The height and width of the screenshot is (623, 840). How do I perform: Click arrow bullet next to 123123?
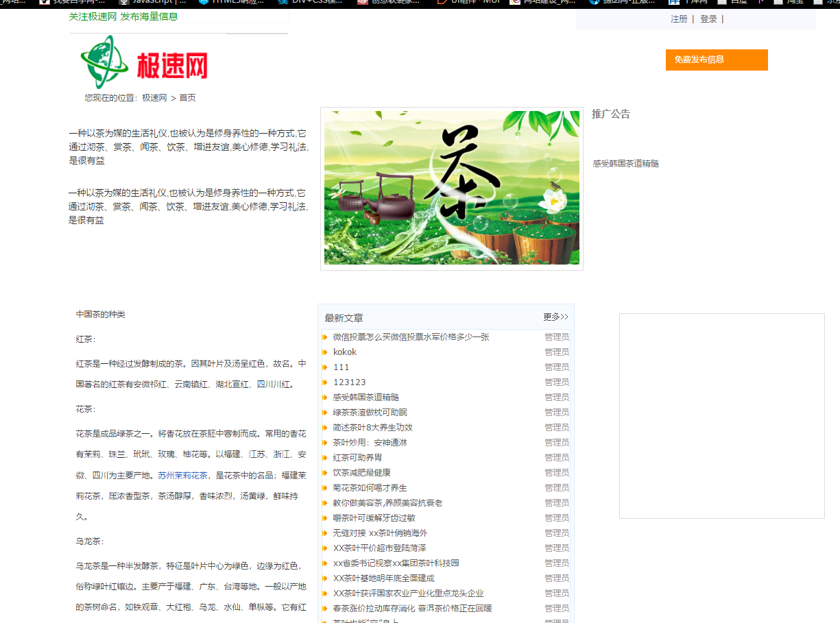click(325, 382)
